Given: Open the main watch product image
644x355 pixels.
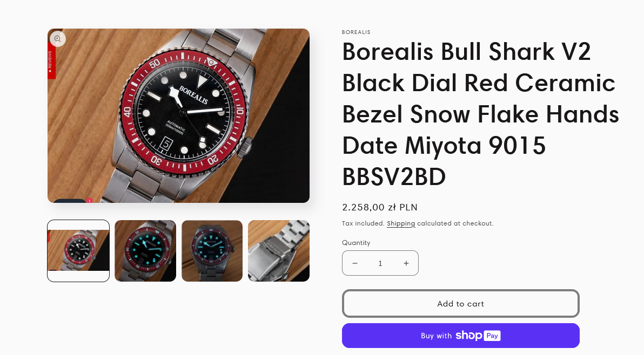Looking at the screenshot, I should click(178, 115).
